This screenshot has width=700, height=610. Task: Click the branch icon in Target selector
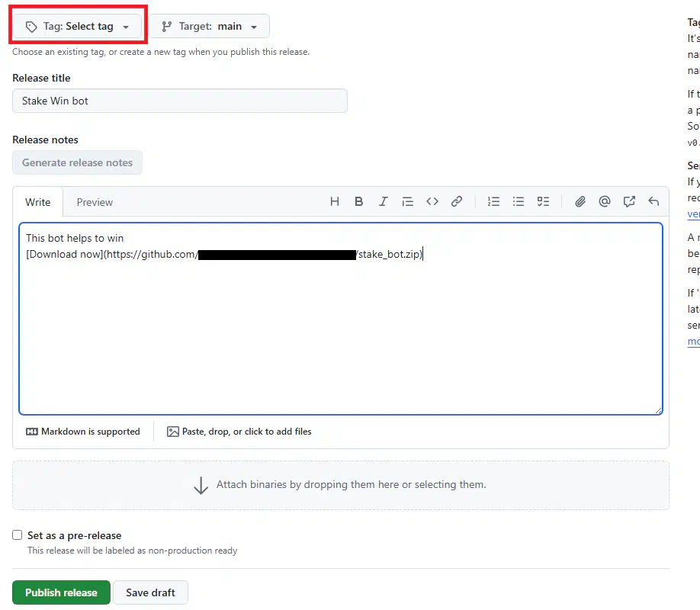166,27
